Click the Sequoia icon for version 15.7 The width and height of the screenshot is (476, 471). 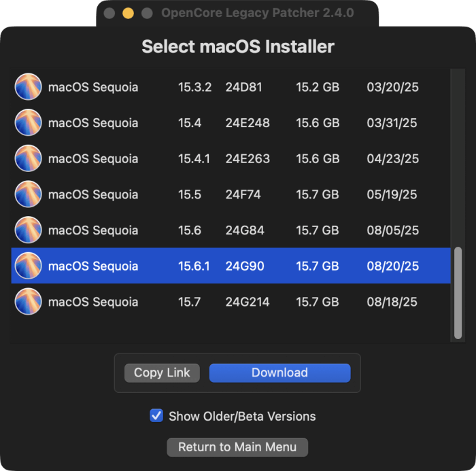tap(29, 302)
